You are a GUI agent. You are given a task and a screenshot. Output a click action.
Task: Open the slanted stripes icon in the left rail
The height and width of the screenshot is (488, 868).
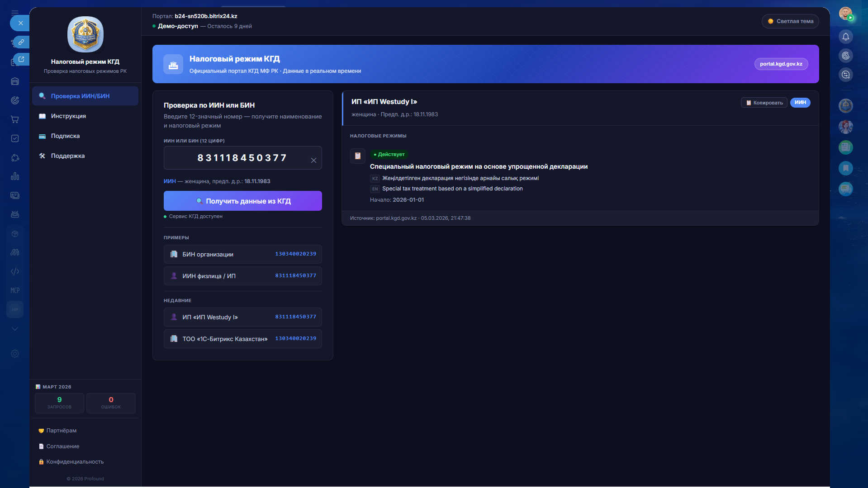coord(15,252)
